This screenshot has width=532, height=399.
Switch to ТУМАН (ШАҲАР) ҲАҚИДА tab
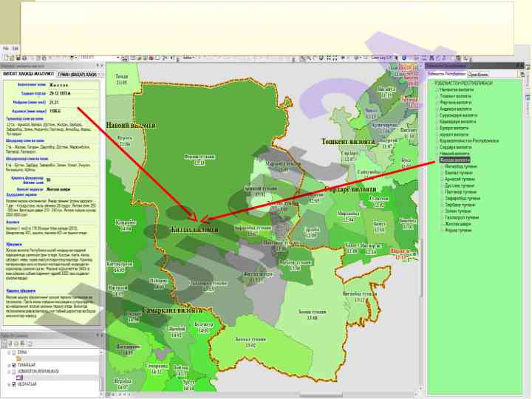coord(78,75)
